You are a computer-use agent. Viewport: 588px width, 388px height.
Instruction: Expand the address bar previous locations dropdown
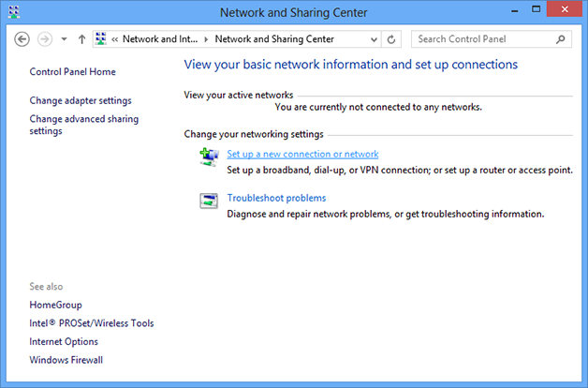coord(375,39)
